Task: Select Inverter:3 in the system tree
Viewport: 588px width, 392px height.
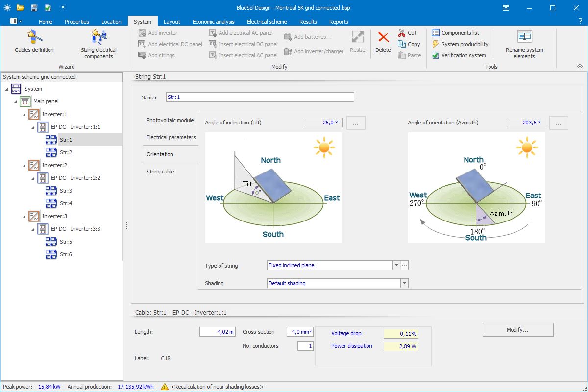Action: click(x=54, y=216)
